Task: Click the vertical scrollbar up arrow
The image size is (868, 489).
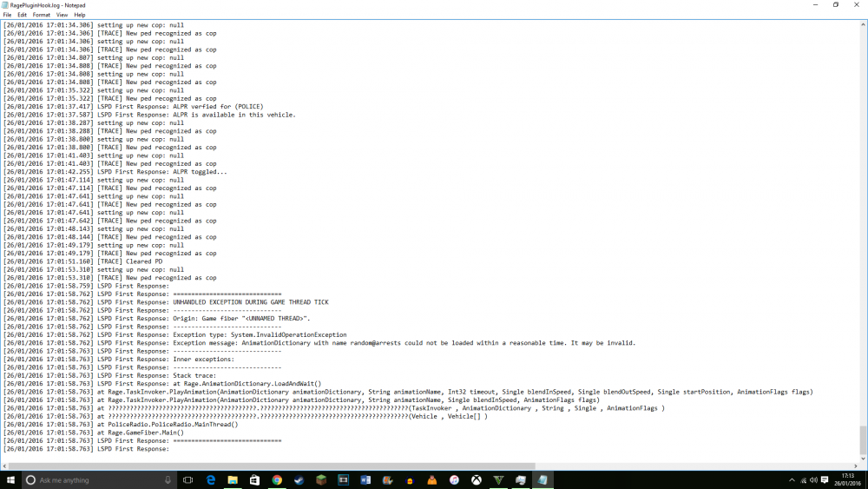Action: click(x=863, y=24)
